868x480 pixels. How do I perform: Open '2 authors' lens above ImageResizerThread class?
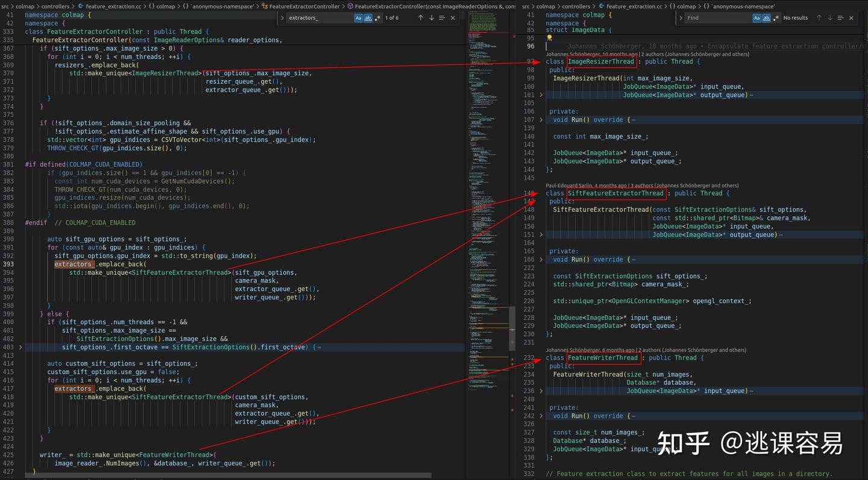pos(695,54)
